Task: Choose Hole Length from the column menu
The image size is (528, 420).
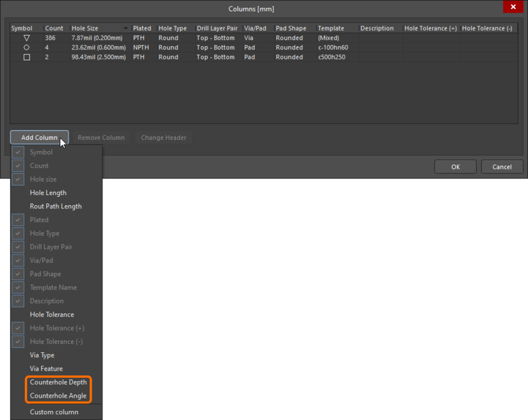Action: (48, 192)
